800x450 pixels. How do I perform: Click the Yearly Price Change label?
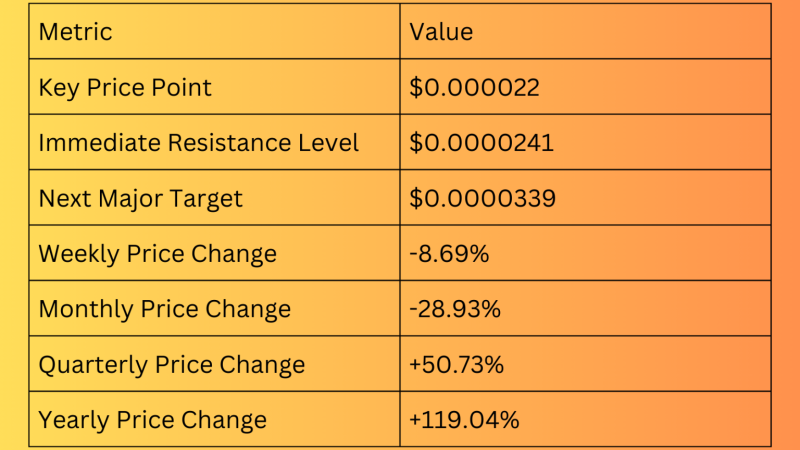pos(152,420)
